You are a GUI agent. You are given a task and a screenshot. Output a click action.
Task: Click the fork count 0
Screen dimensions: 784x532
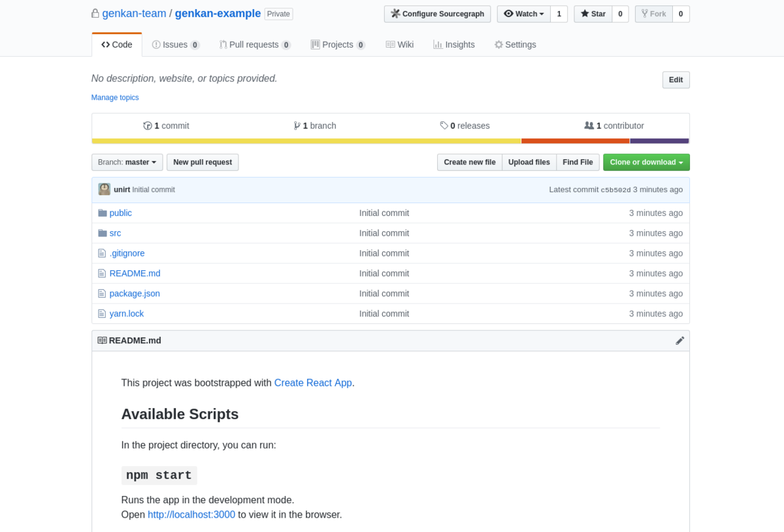tap(681, 14)
